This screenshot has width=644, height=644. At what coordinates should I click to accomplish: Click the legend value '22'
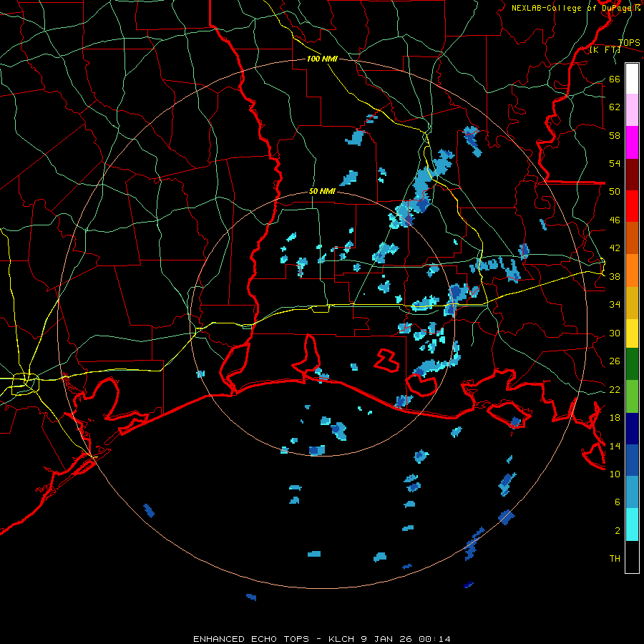(615, 389)
